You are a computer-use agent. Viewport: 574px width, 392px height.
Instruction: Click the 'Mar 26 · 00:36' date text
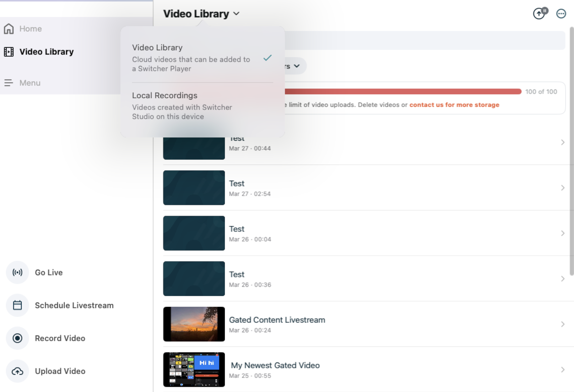[x=250, y=285]
